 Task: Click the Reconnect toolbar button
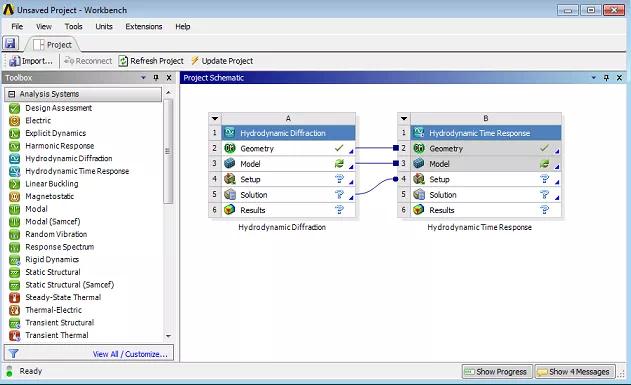88,61
